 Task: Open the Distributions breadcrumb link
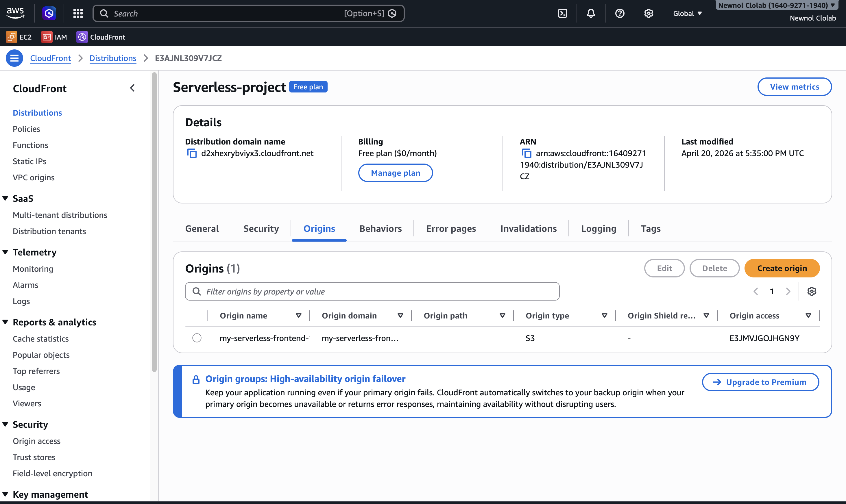(x=113, y=58)
